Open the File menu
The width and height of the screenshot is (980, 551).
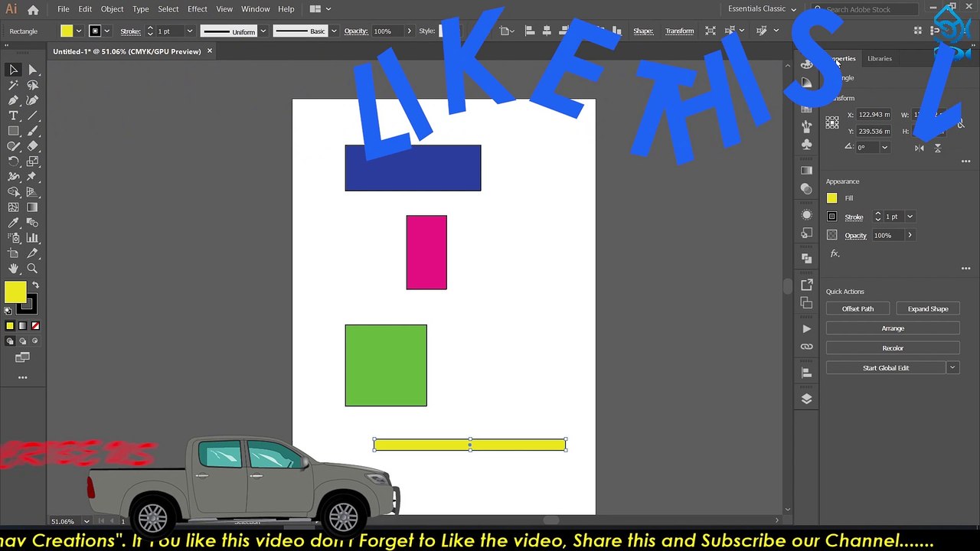[x=63, y=9]
